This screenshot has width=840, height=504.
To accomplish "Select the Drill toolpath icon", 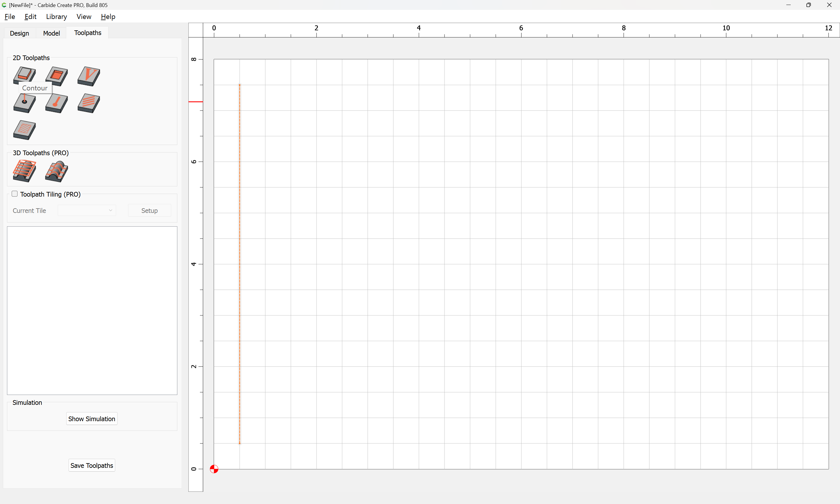I will click(24, 103).
